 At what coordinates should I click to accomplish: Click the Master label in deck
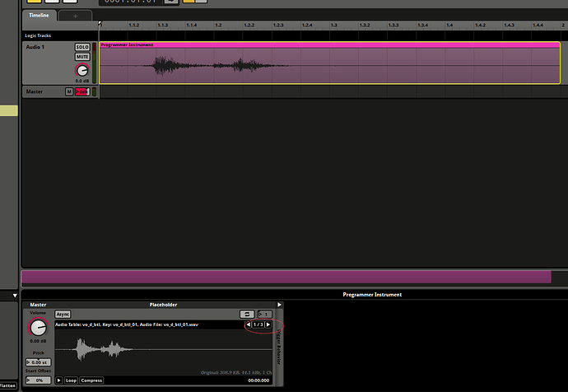(x=38, y=305)
